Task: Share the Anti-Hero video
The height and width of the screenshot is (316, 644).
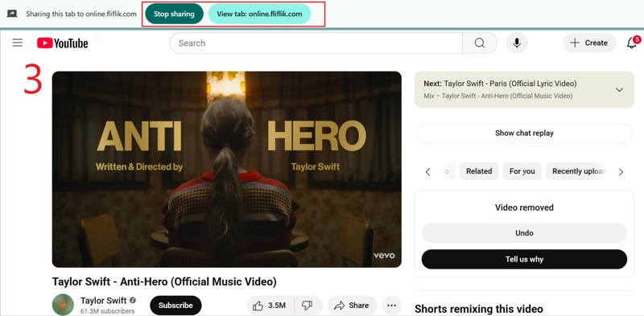Action: click(x=352, y=306)
